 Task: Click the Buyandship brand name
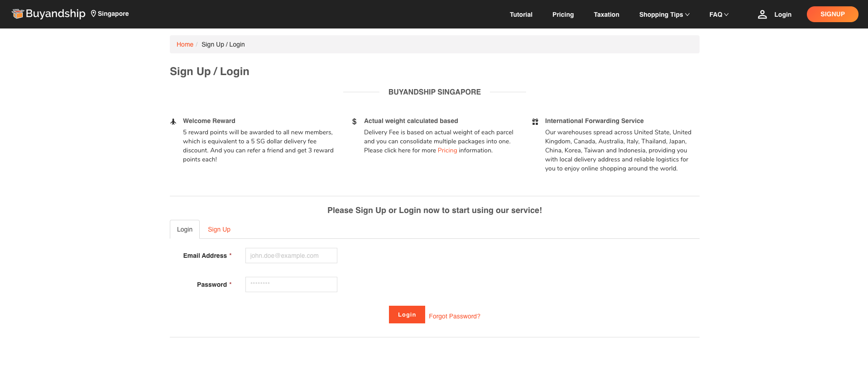click(x=55, y=14)
